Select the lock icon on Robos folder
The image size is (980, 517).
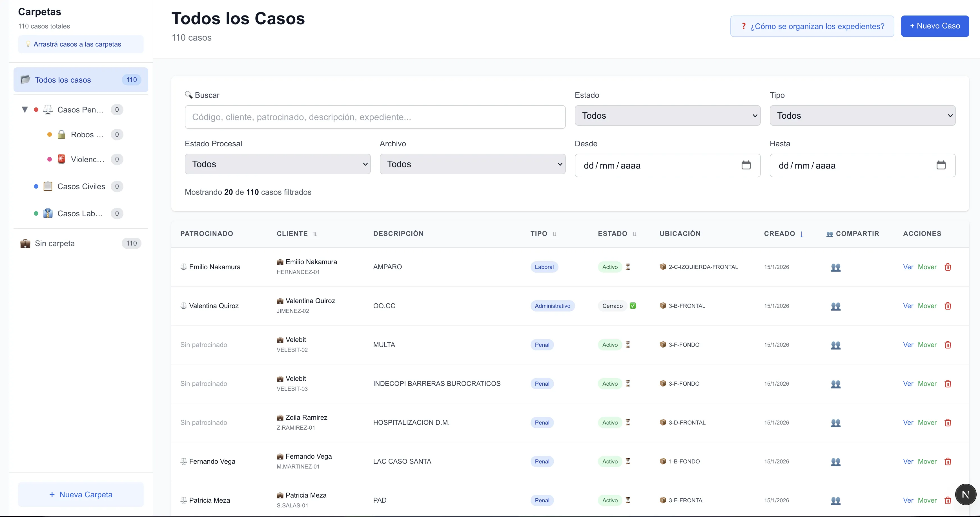(x=61, y=134)
